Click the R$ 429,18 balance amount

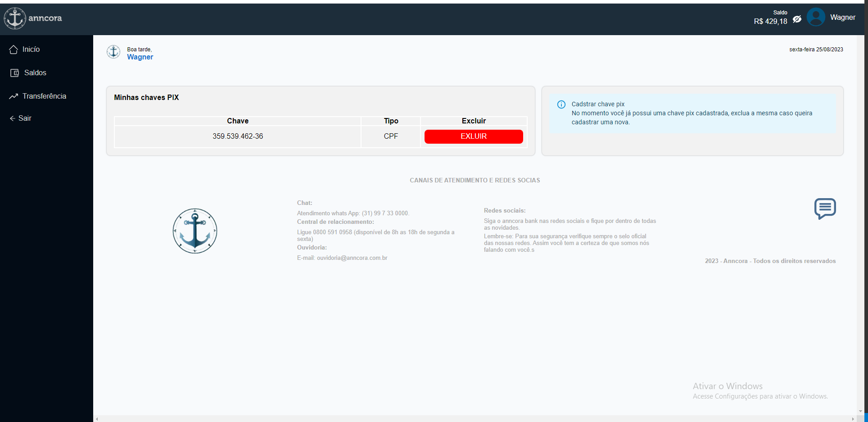pyautogui.click(x=770, y=22)
